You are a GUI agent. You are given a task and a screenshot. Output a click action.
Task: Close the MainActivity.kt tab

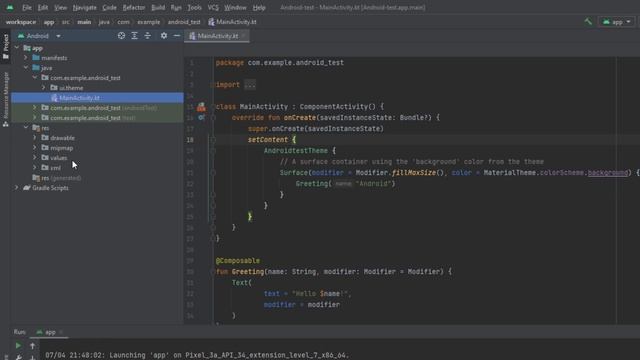tap(244, 36)
